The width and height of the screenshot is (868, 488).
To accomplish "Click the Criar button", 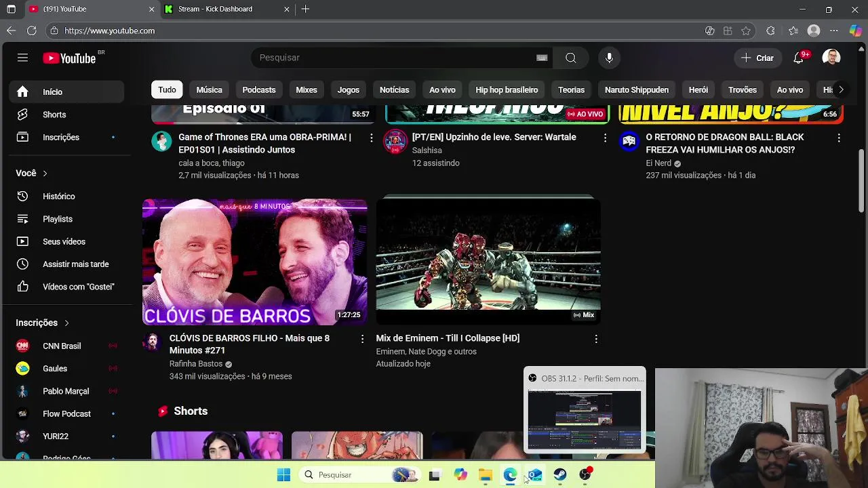I will [x=757, y=58].
